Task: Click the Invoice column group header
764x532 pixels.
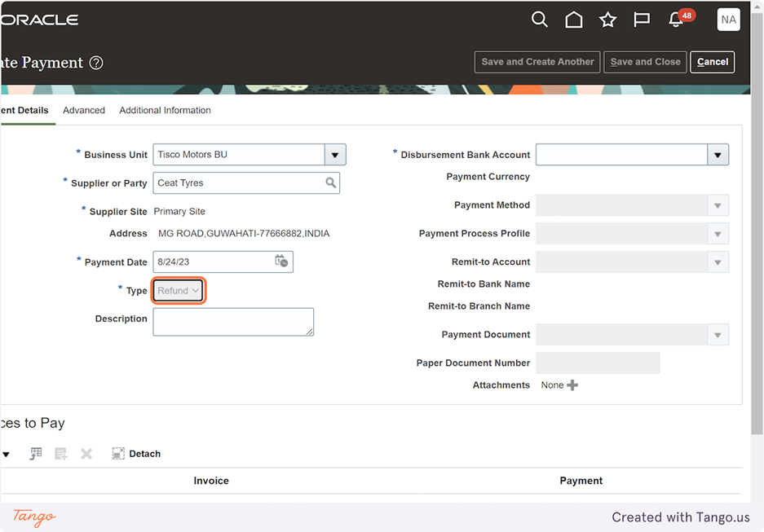Action: 211,481
